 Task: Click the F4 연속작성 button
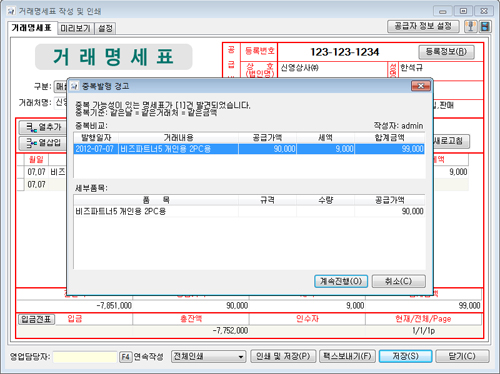coord(125,357)
